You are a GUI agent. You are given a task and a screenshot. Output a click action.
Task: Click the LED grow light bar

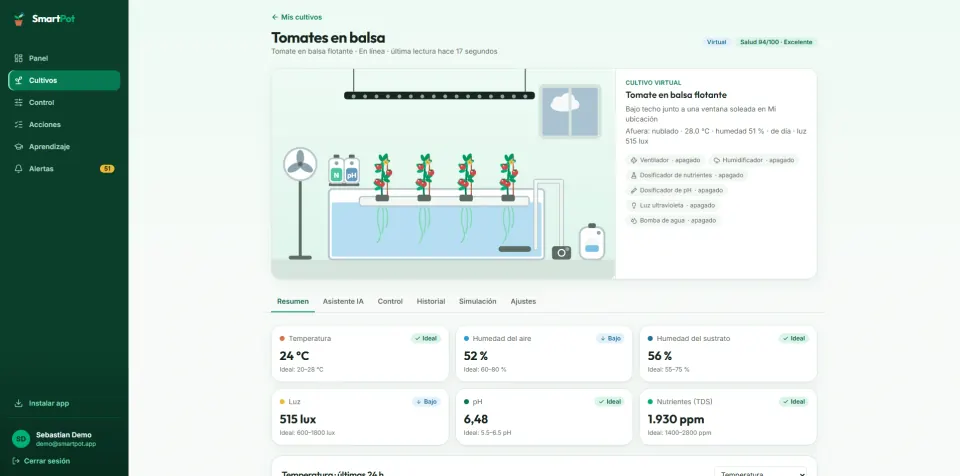point(439,96)
